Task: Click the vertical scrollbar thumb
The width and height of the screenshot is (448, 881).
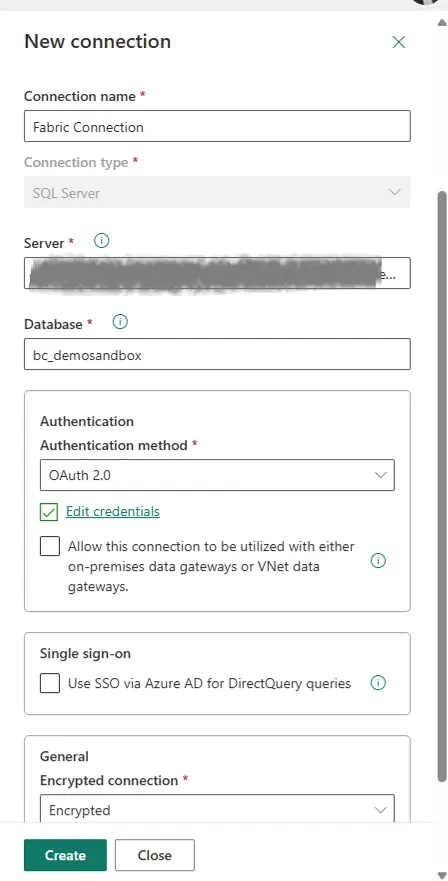Action: pos(442,486)
